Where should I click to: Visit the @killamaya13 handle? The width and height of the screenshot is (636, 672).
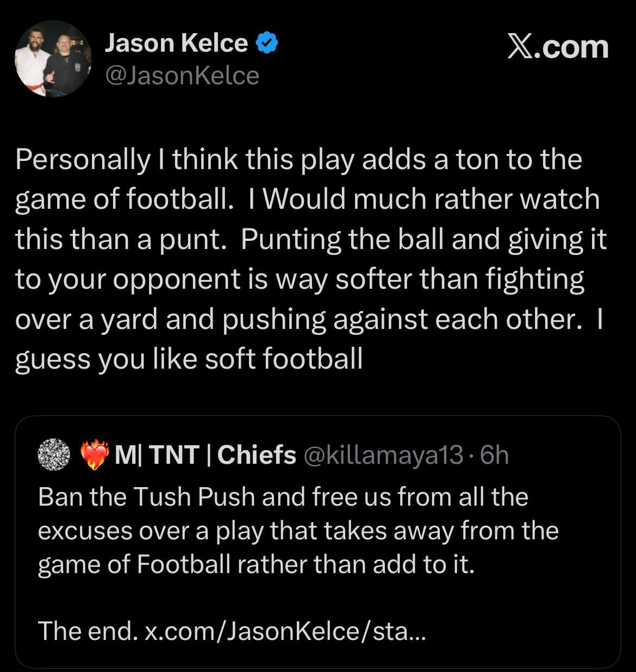tap(382, 455)
